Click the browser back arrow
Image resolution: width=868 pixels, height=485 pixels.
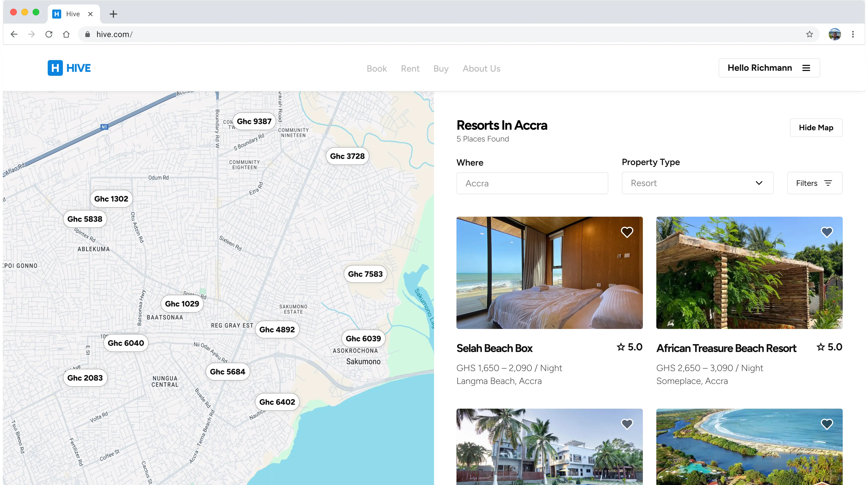(x=14, y=34)
